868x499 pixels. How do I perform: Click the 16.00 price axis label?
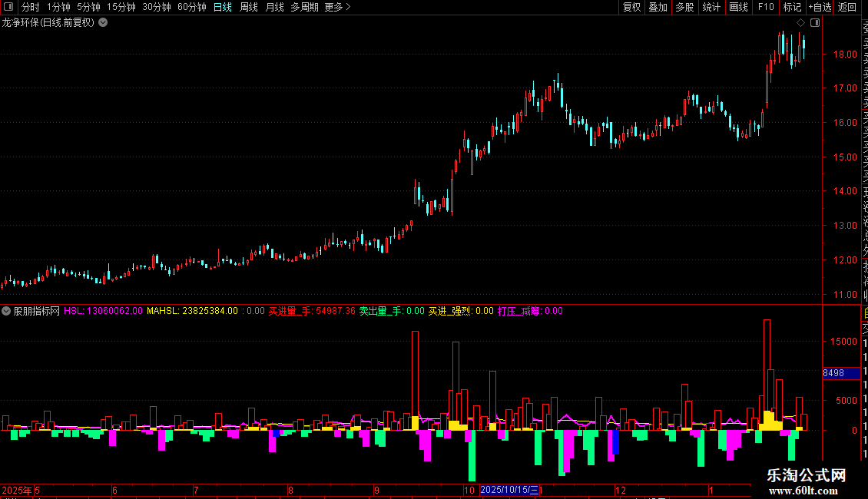pyautogui.click(x=845, y=123)
